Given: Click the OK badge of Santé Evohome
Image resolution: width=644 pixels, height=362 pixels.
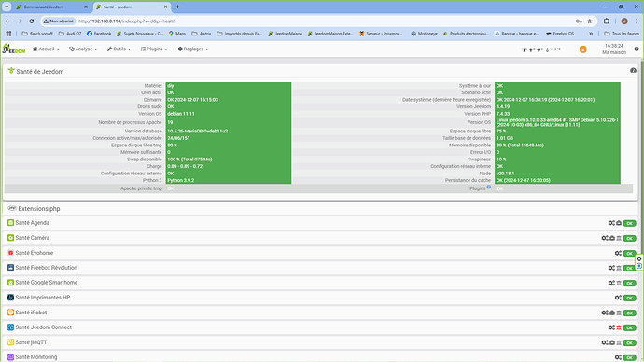Looking at the screenshot, I should (629, 253).
